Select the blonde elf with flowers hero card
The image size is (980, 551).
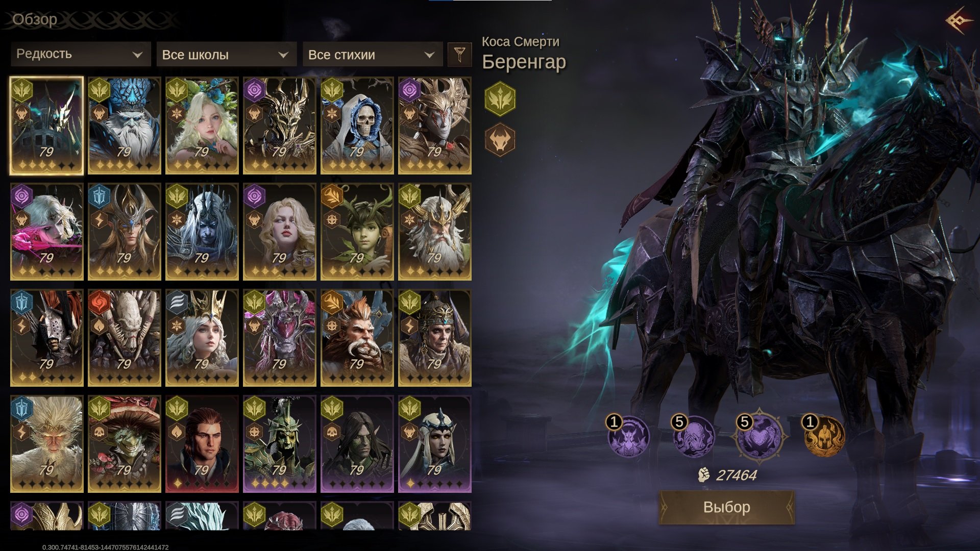click(202, 126)
